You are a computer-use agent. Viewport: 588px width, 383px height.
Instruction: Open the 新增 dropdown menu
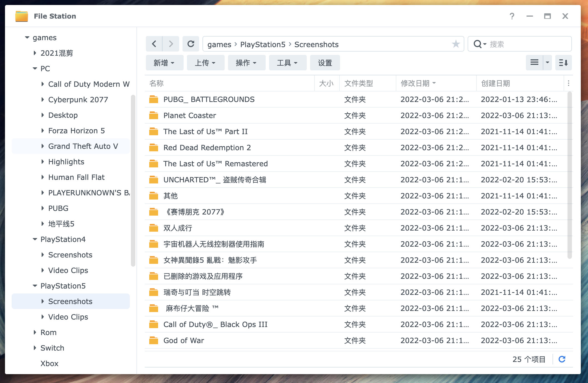164,63
